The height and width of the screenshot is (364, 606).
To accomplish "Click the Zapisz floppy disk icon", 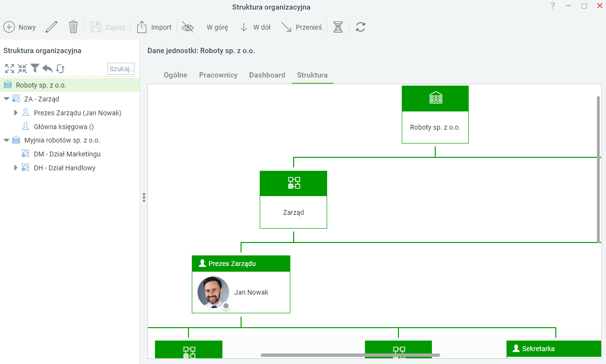I will [96, 27].
